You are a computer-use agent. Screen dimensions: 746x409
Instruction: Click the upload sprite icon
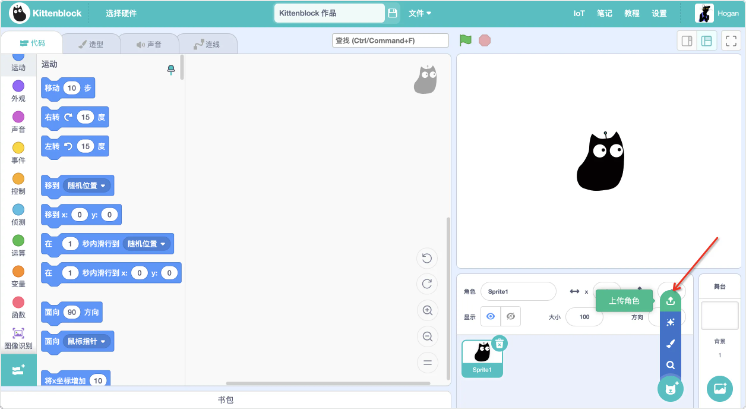670,299
